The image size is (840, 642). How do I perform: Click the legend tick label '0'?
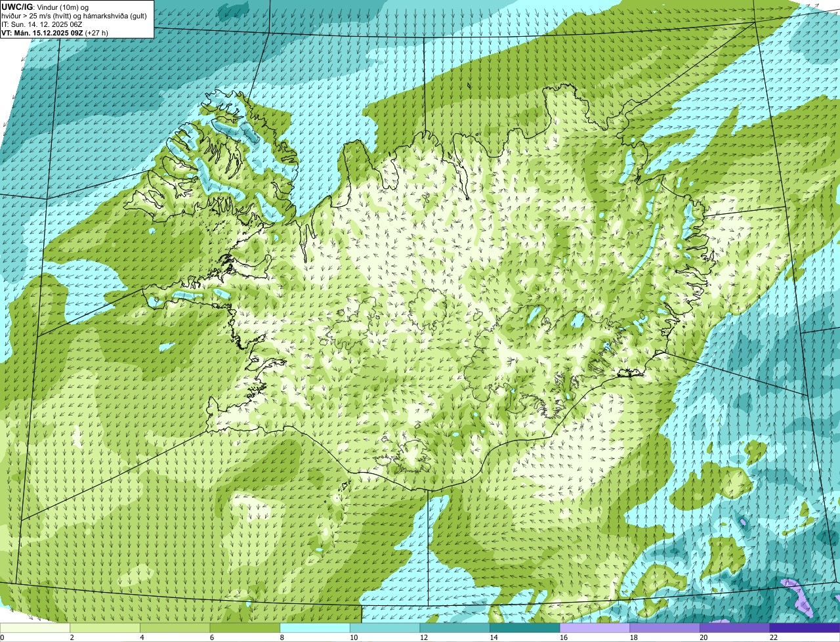click(3, 637)
